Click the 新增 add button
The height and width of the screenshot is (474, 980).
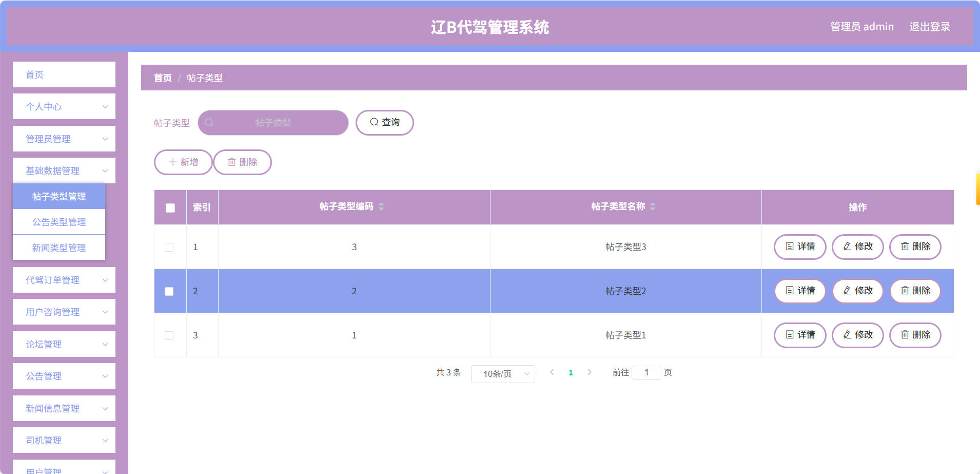tap(183, 162)
